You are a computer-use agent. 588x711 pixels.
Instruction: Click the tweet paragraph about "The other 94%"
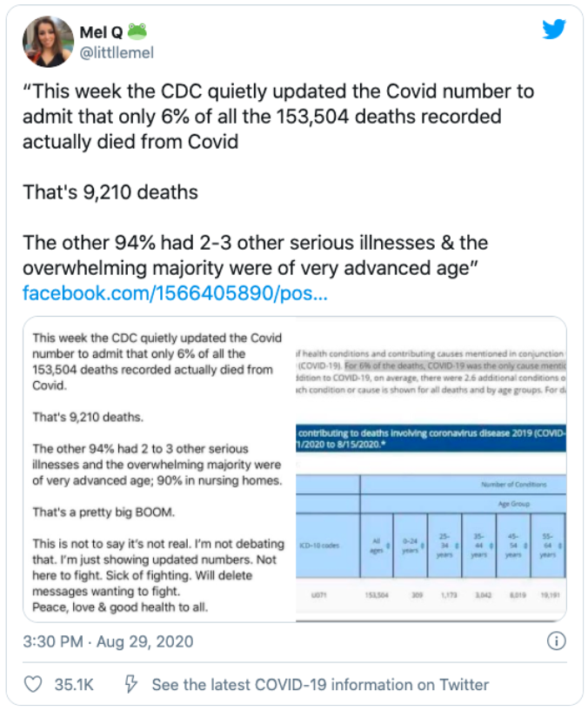[255, 255]
